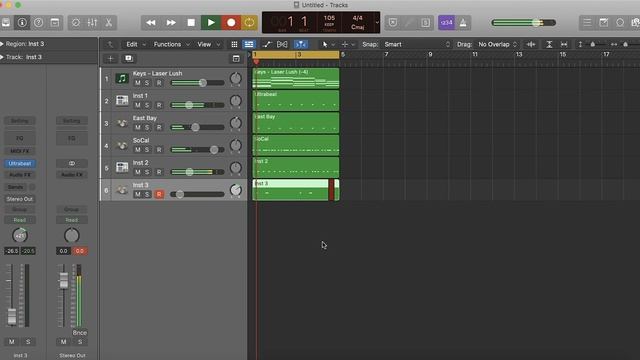Click the Fast Forward transport button
The image size is (640, 360).
click(x=171, y=22)
